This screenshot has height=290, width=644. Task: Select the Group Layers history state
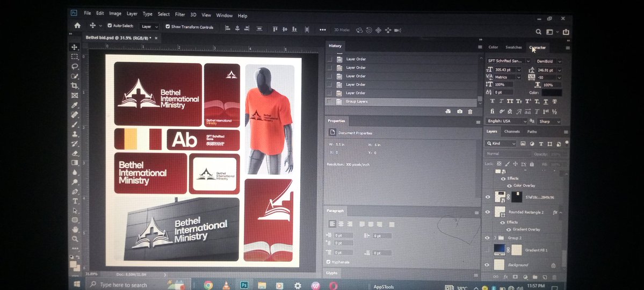click(402, 102)
